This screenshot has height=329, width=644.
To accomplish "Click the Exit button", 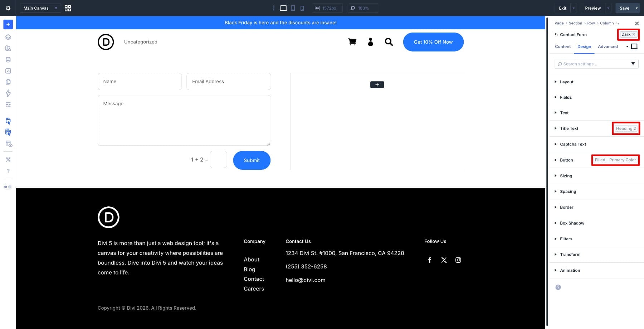I will pyautogui.click(x=563, y=8).
